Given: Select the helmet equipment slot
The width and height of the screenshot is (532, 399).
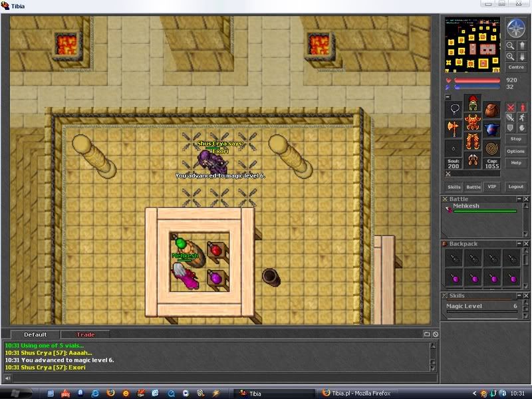Looking at the screenshot, I should point(473,103).
